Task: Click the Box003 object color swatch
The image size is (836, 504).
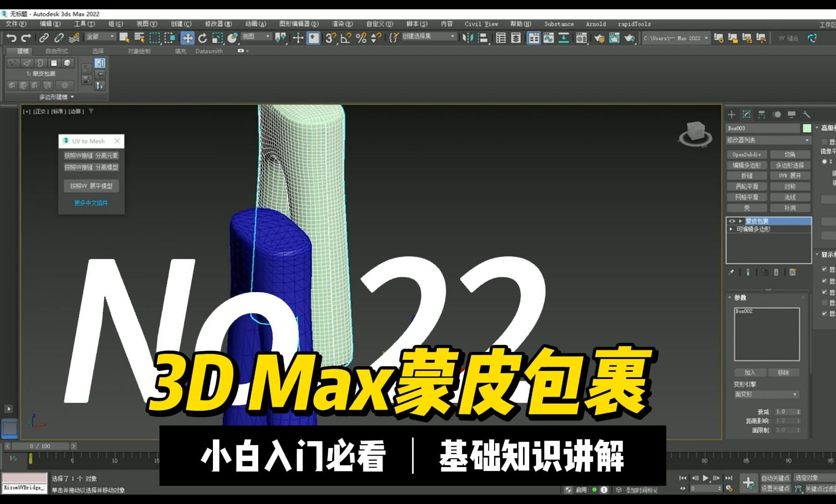Action: point(808,128)
